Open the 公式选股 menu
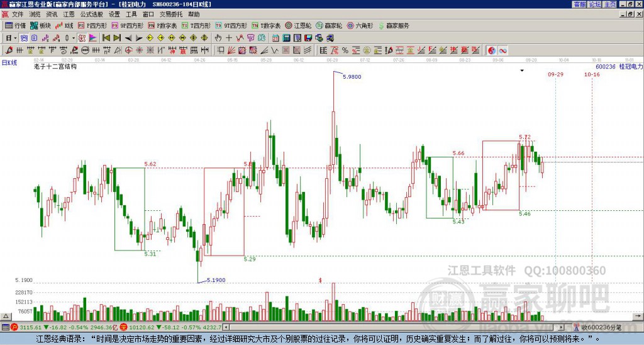 pyautogui.click(x=92, y=14)
